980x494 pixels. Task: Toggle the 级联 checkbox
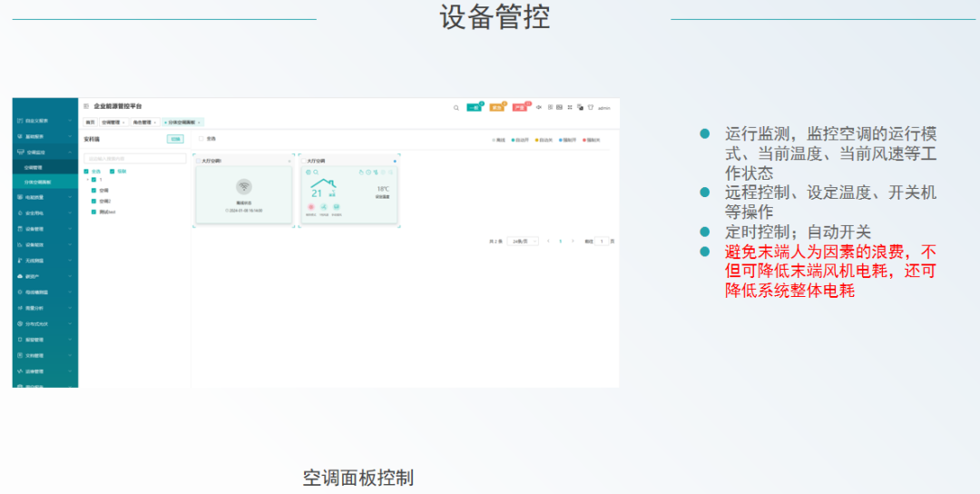pyautogui.click(x=112, y=172)
